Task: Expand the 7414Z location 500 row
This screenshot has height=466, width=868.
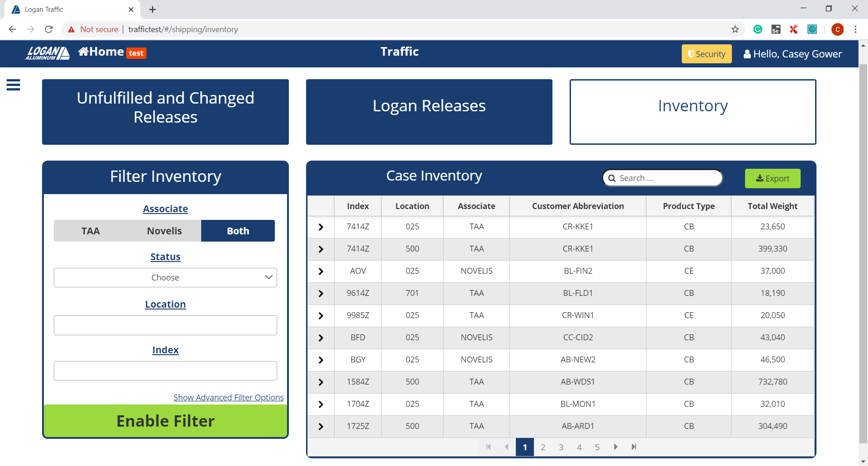Action: click(321, 249)
